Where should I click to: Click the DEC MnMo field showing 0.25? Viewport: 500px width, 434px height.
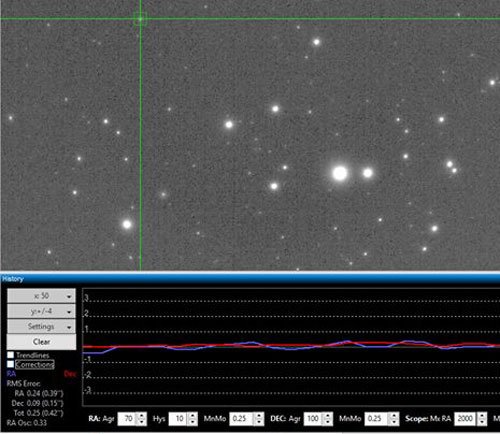(x=377, y=419)
